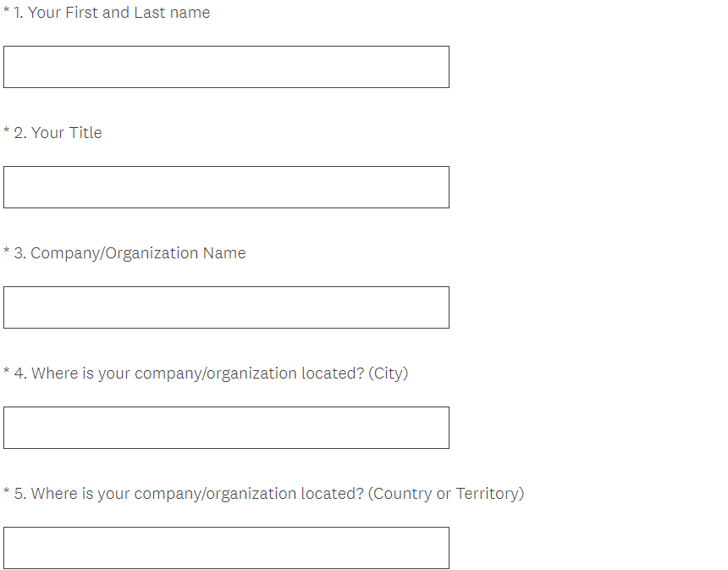Image resolution: width=728 pixels, height=570 pixels.
Task: Select the Company/Organization Name input field
Action: (x=226, y=307)
